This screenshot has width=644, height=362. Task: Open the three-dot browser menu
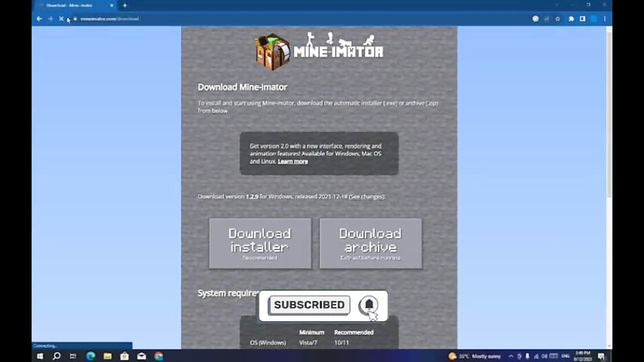click(605, 19)
